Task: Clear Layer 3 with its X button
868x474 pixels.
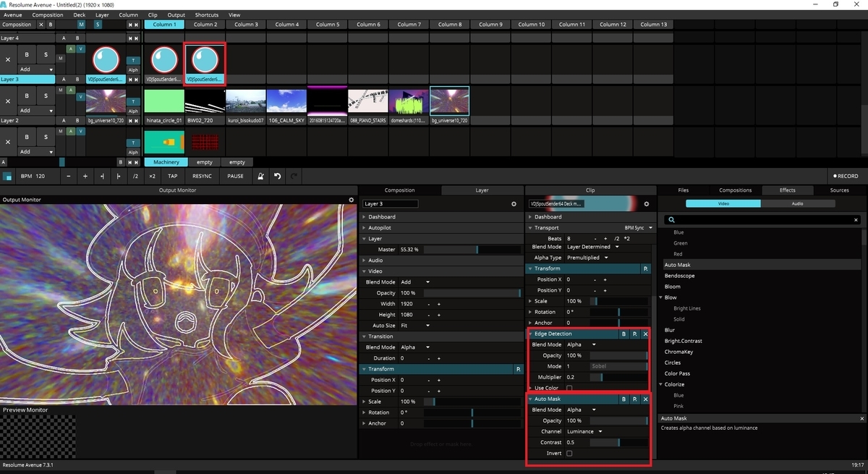Action: [x=8, y=59]
